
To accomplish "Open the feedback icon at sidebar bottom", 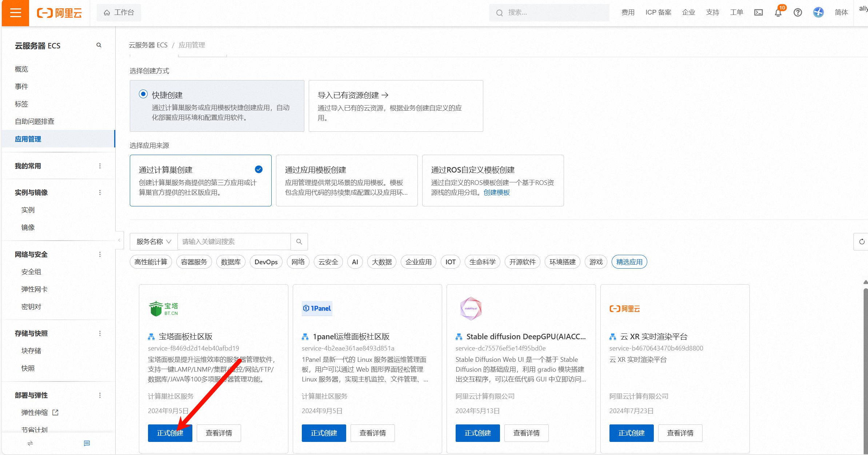I will pyautogui.click(x=87, y=443).
